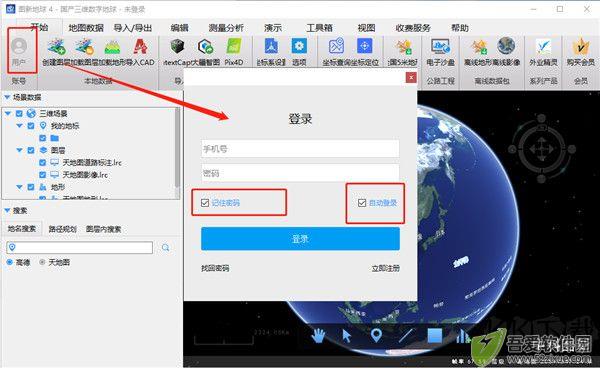Open the 导入/导出 ribbon tab
This screenshot has height=368, width=600.
[133, 28]
